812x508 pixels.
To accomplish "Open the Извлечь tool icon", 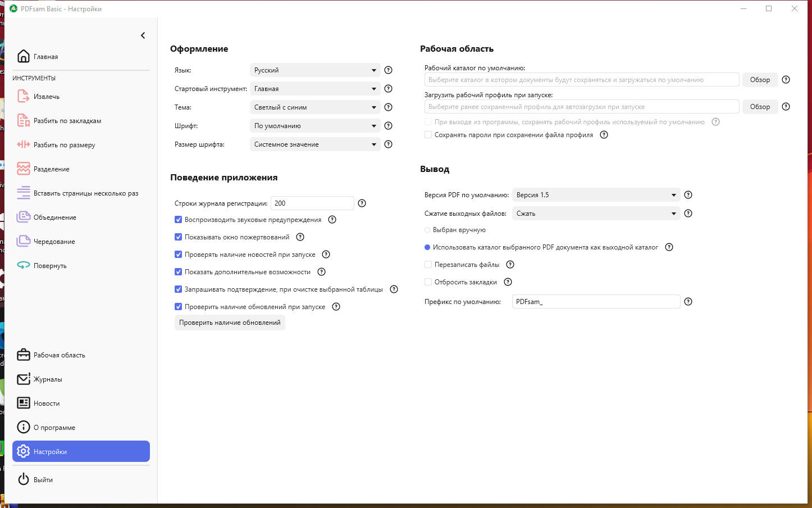I will (24, 97).
